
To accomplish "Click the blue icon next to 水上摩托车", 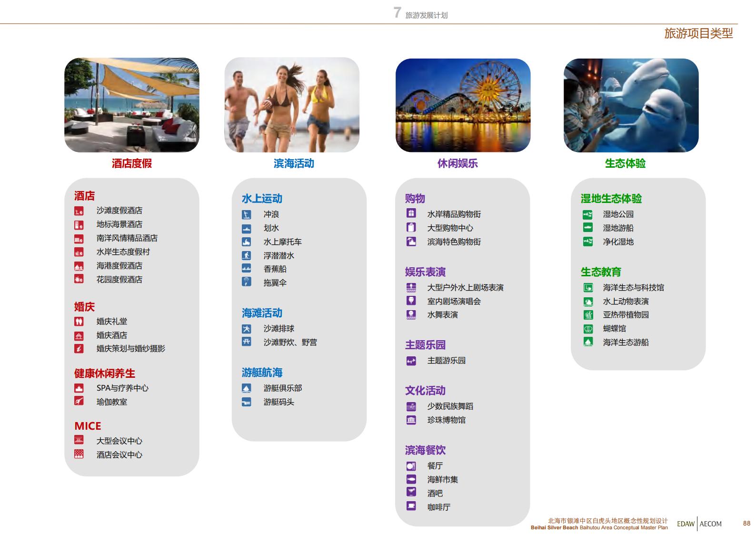I will pyautogui.click(x=246, y=242).
